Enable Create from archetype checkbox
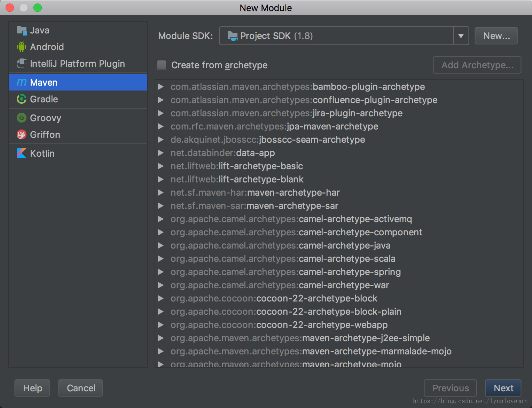 click(x=162, y=65)
